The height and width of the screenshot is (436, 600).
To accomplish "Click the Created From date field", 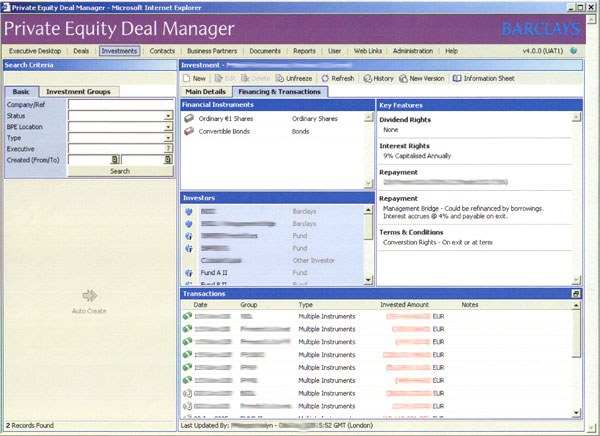I will 90,160.
